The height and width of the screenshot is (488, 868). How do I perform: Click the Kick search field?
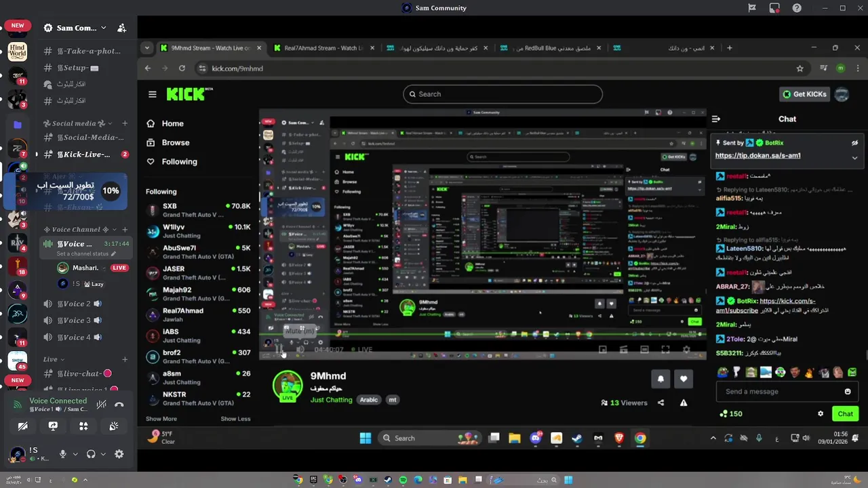(502, 94)
